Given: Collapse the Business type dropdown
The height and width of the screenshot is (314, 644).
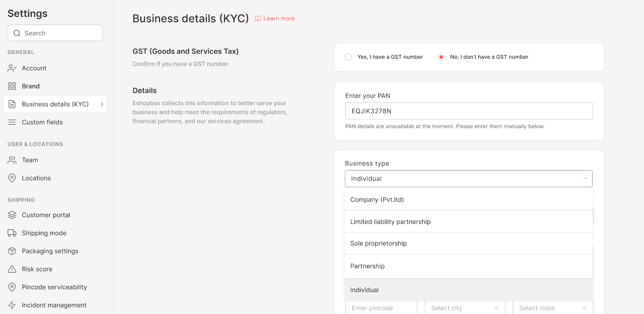Looking at the screenshot, I should tap(585, 179).
